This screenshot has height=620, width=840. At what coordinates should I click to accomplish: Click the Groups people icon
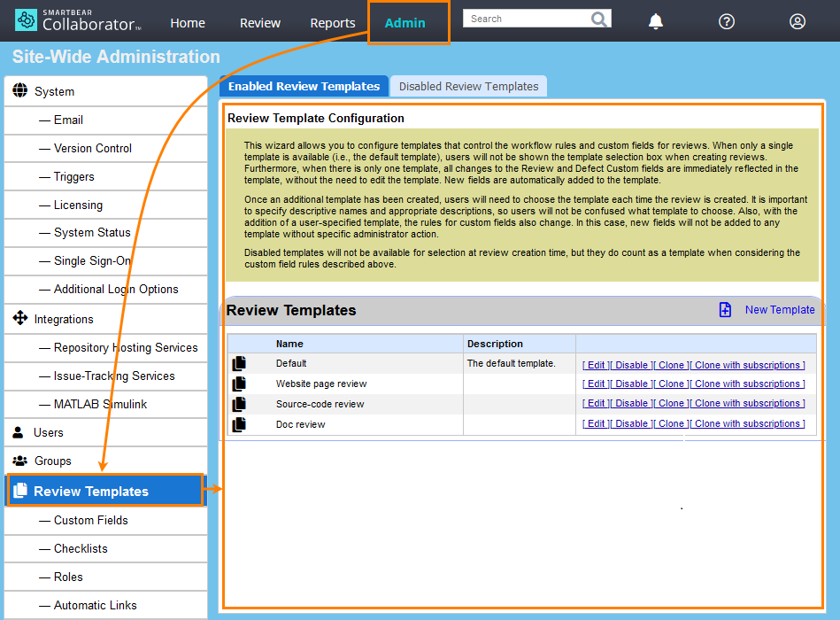pos(20,461)
